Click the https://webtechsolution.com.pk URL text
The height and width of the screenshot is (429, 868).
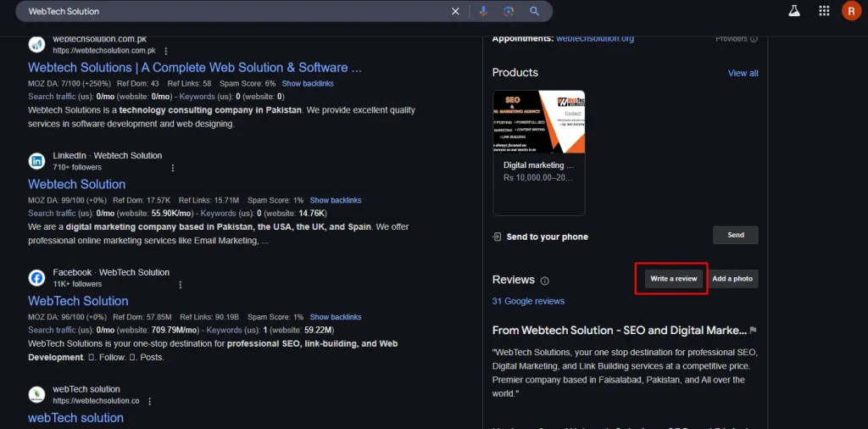tap(104, 50)
